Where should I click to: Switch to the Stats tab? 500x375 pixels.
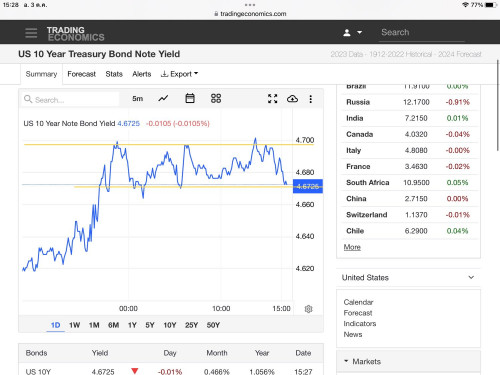(114, 74)
